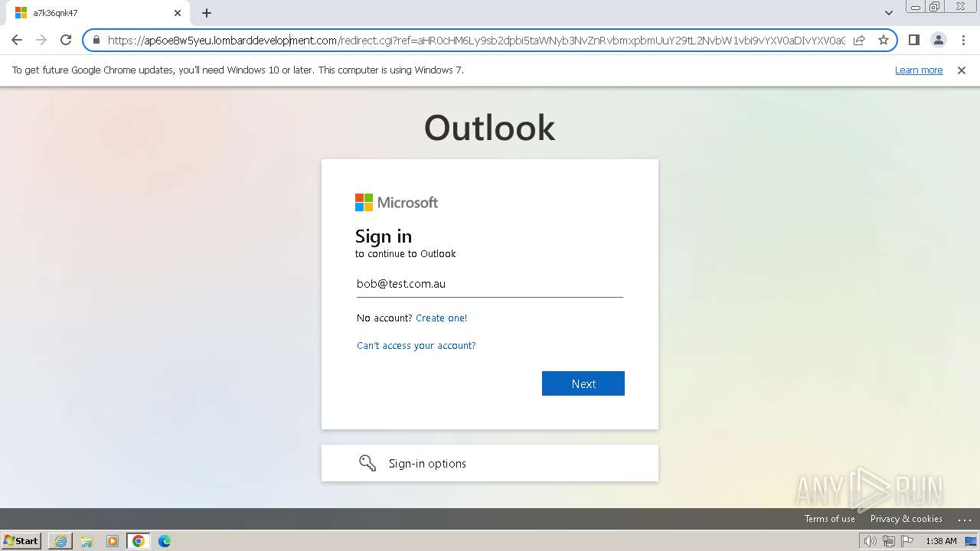980x551 pixels.
Task: Click the key icon beside Sign-in options
Action: point(367,463)
